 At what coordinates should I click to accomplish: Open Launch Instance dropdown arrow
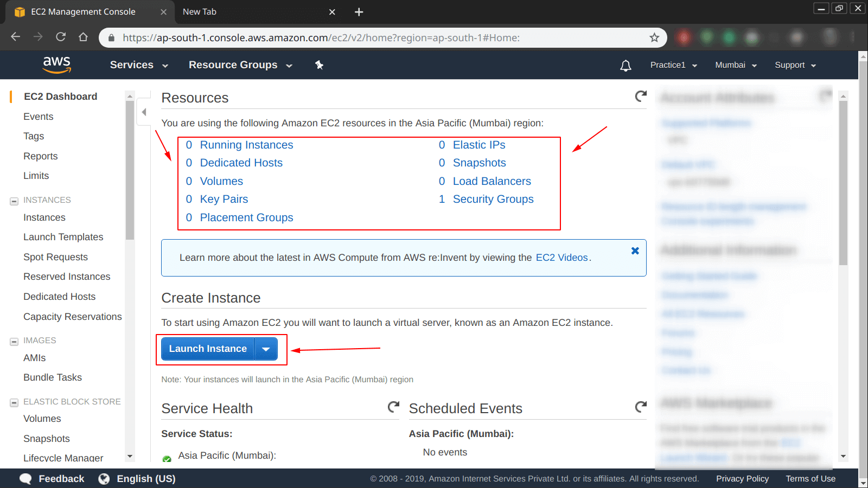(x=266, y=349)
